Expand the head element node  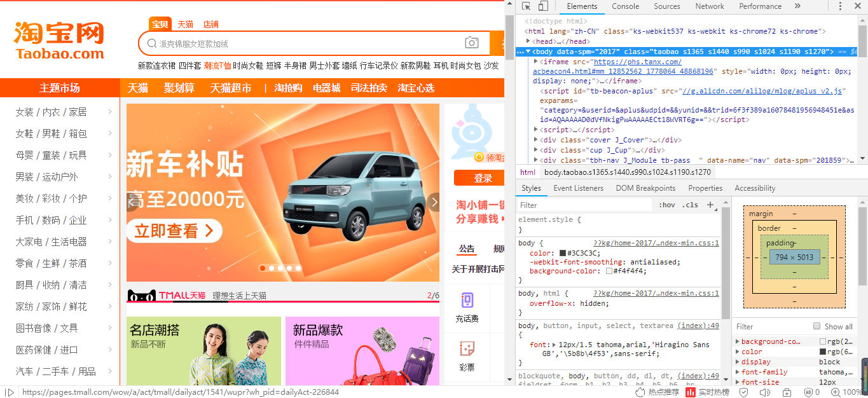click(x=528, y=41)
